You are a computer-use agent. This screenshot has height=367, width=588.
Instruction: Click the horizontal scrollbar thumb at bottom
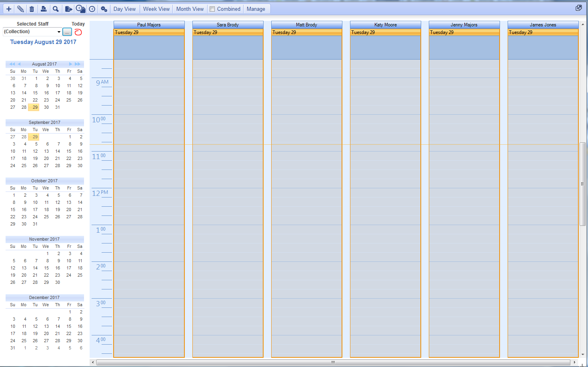[x=333, y=362]
